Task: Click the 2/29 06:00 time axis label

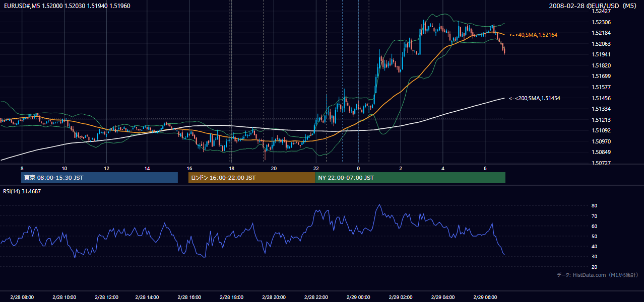Action: (486, 297)
